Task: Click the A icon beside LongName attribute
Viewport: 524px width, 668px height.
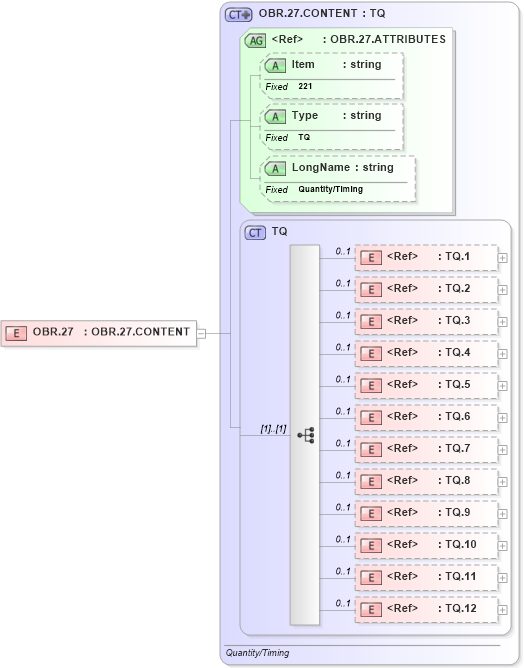Action: pyautogui.click(x=275, y=169)
